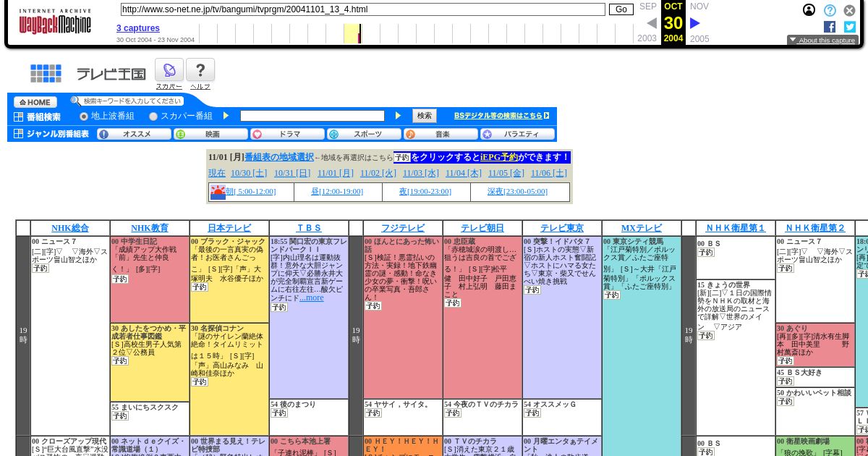Image resolution: width=868 pixels, height=456 pixels.
Task: Switch to 朝 [5:00-12:00] time slot
Action: point(250,191)
